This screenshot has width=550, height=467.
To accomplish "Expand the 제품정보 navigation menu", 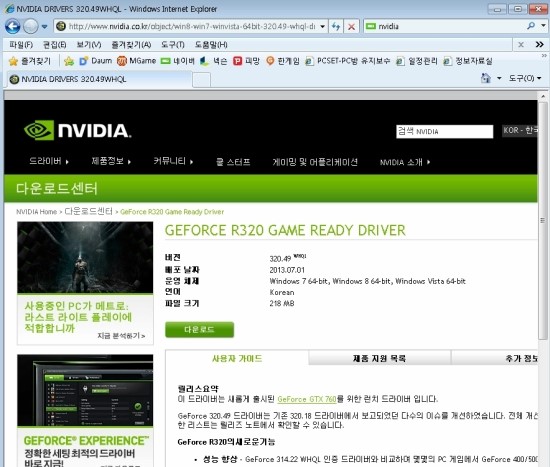I will (x=111, y=161).
